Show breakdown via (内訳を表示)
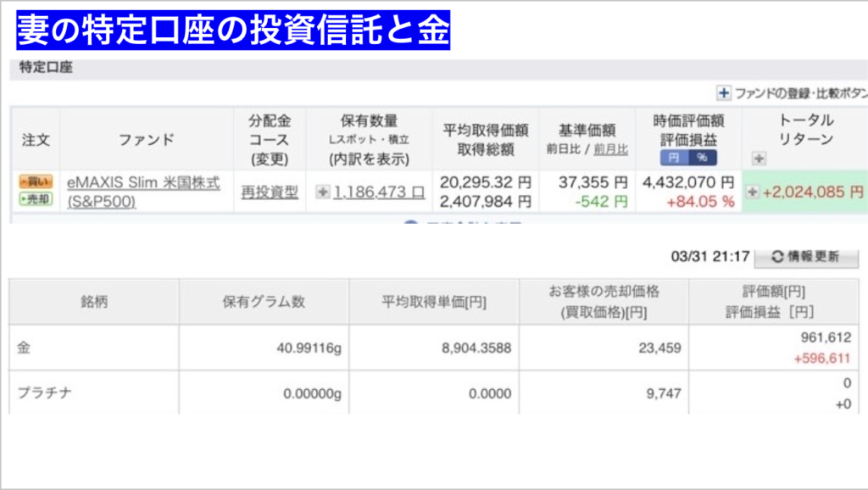Screen dimensions: 868x490 coord(369,159)
